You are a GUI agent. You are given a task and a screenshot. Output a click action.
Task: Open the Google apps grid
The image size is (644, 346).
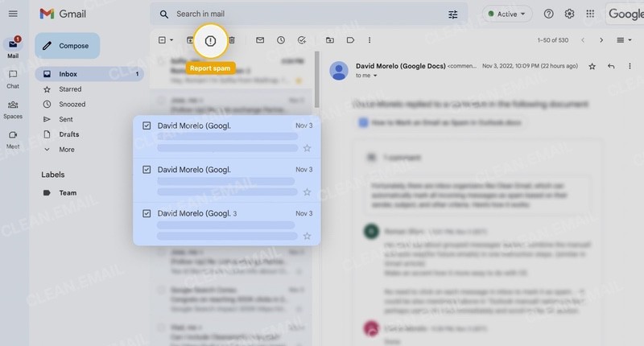[591, 14]
